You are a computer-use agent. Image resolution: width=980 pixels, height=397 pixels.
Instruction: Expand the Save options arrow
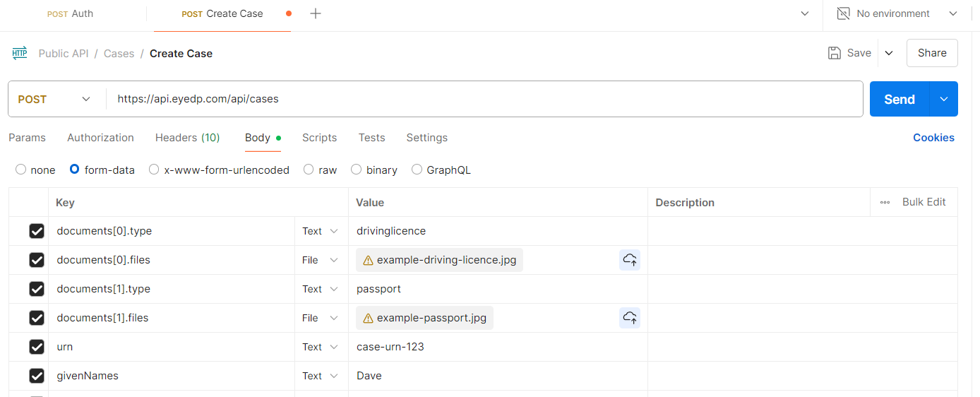pos(889,53)
